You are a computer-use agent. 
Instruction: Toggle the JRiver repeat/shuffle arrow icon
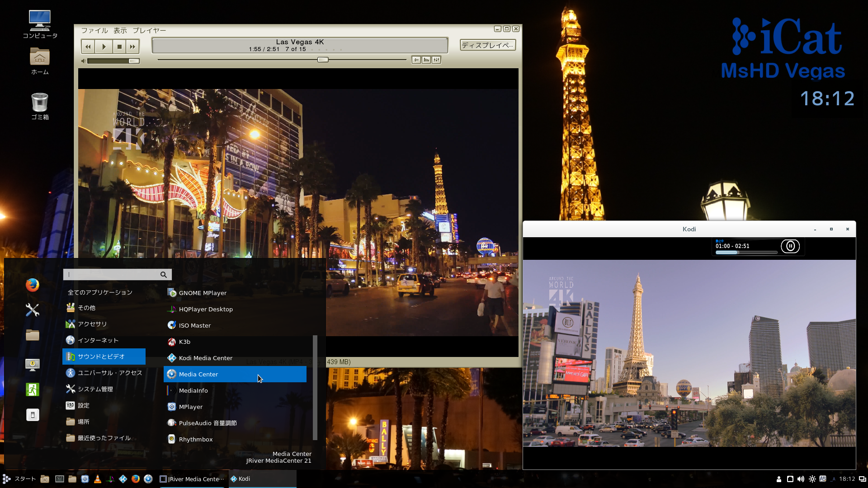coord(416,60)
